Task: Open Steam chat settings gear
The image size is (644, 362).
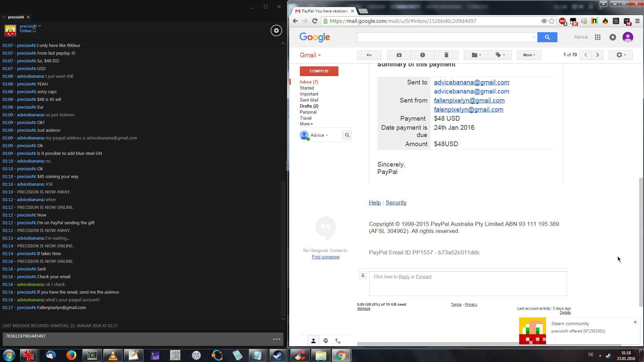Action: pyautogui.click(x=276, y=31)
